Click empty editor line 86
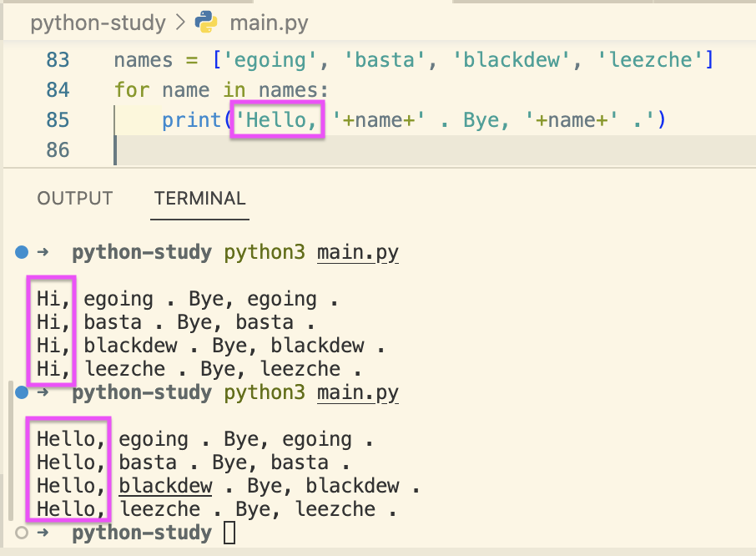 coord(434,150)
